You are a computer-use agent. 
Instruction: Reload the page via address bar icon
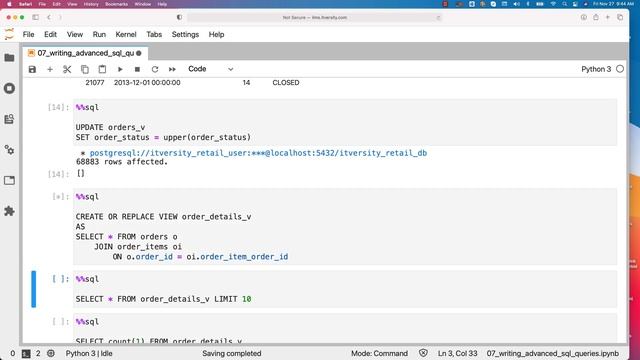click(438, 18)
